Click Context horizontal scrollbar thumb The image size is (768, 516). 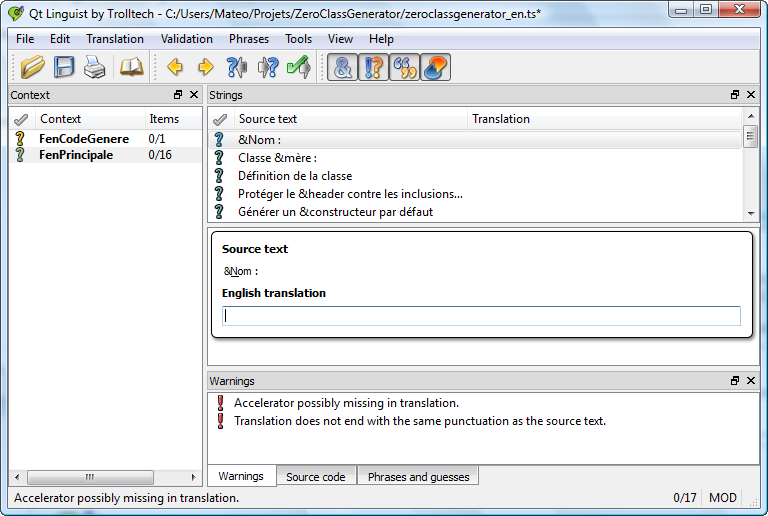tap(90, 477)
